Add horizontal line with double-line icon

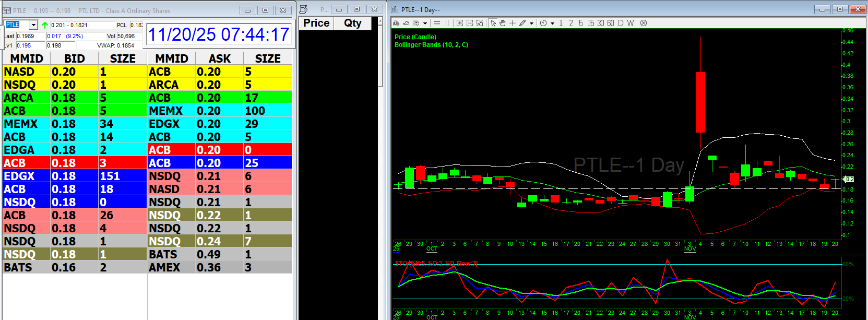[x=437, y=23]
